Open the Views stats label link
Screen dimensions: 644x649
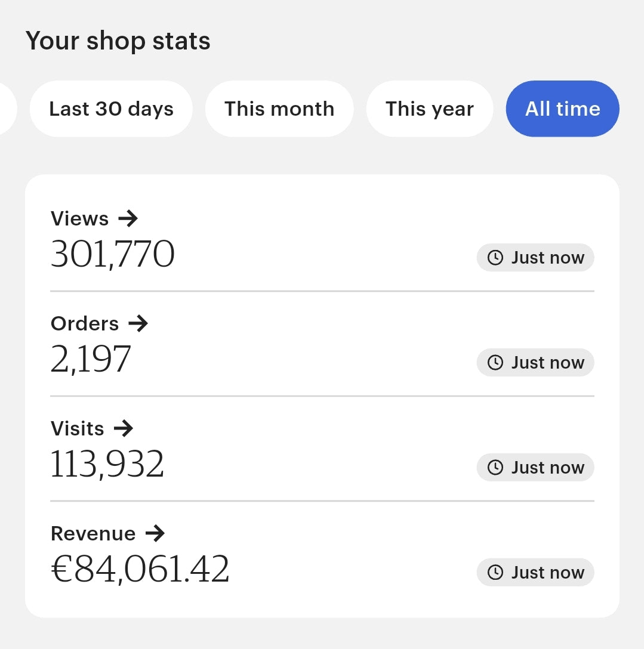[x=80, y=219]
